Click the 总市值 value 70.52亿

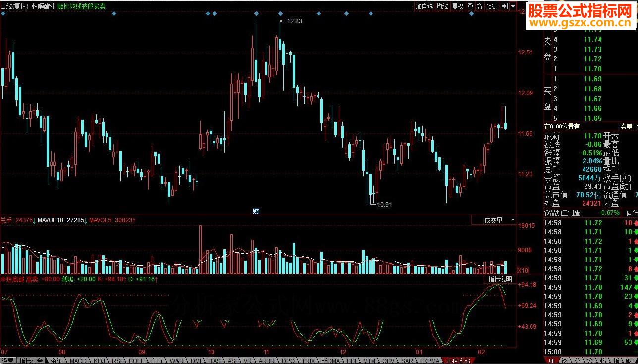(589, 195)
